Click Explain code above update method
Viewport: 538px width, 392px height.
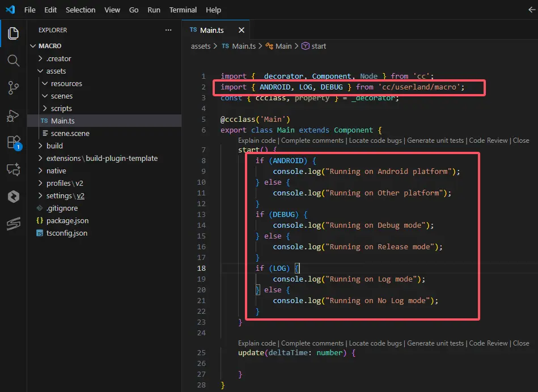pos(257,343)
